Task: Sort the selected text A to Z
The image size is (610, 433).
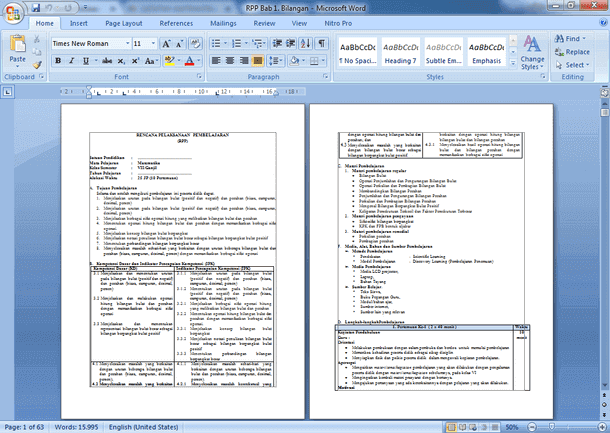Action: [x=306, y=43]
